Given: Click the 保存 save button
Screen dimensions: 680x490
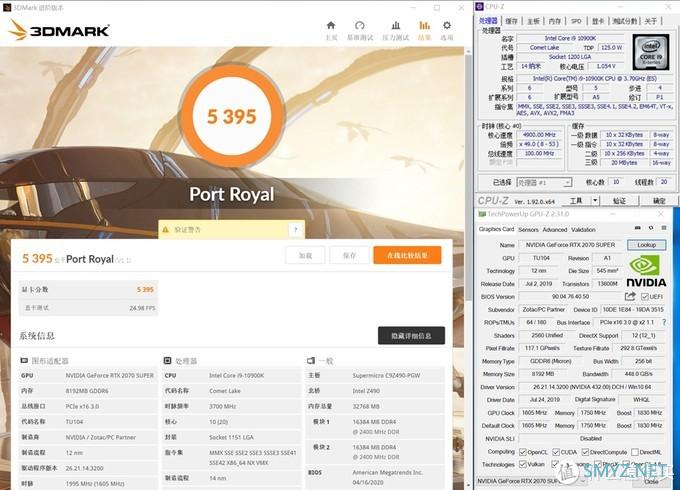Looking at the screenshot, I should point(349,255).
